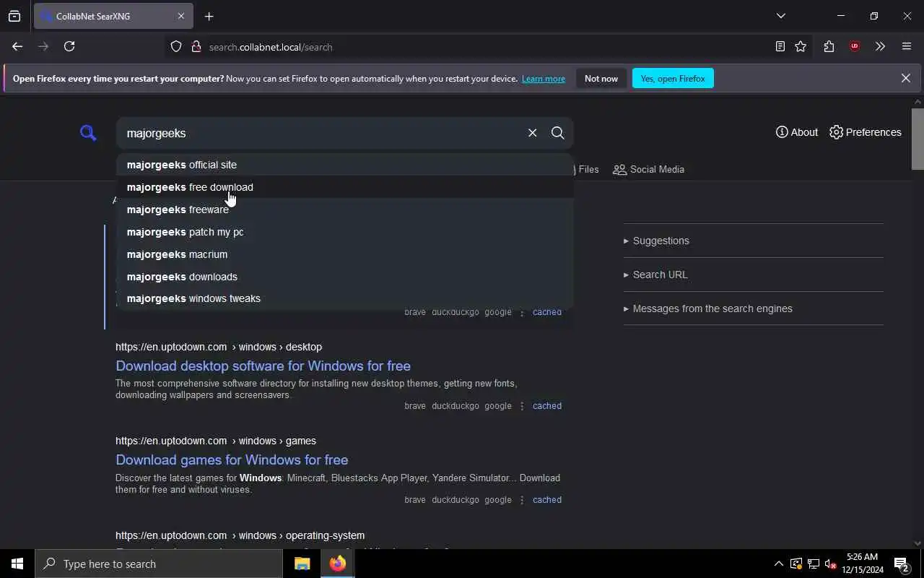Open the About page
Viewport: 924px width, 578px height.
pyautogui.click(x=796, y=132)
